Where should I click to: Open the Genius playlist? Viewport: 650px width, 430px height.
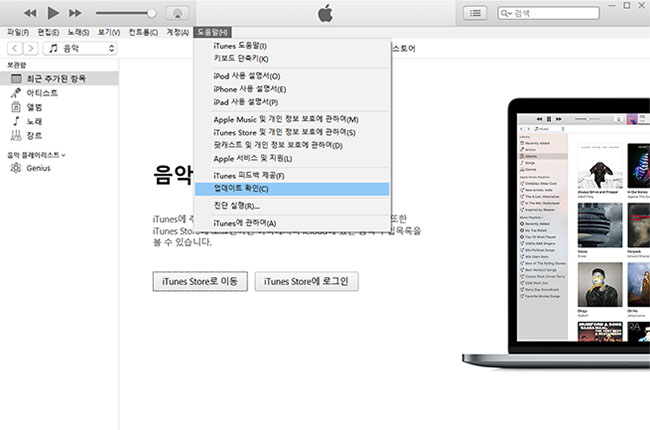tap(59, 168)
